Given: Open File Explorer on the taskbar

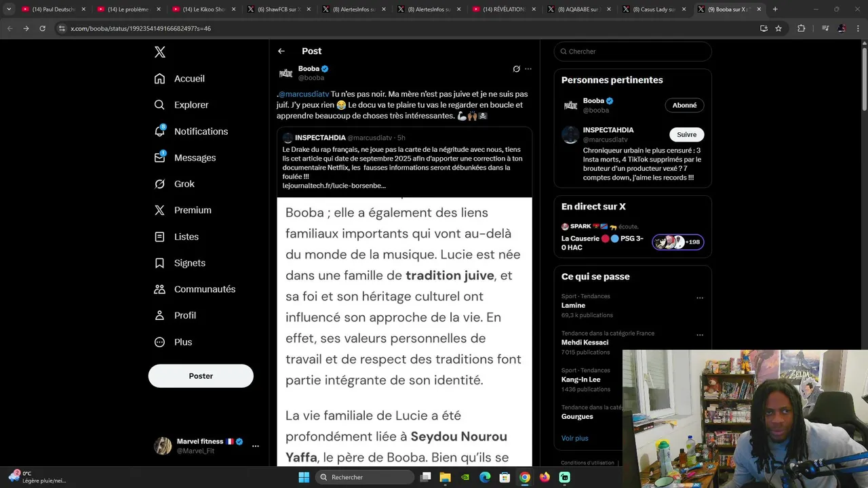Looking at the screenshot, I should click(446, 477).
